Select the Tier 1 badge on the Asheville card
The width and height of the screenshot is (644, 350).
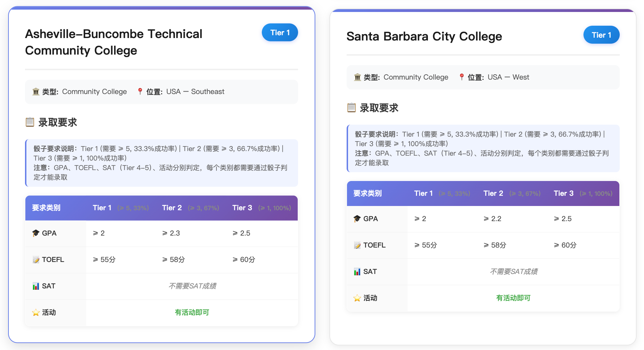(280, 32)
